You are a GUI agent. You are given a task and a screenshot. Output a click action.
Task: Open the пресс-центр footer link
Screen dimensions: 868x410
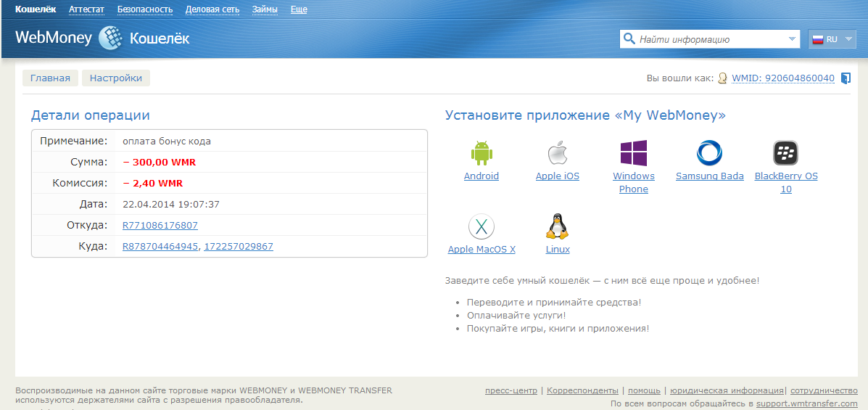coord(511,390)
